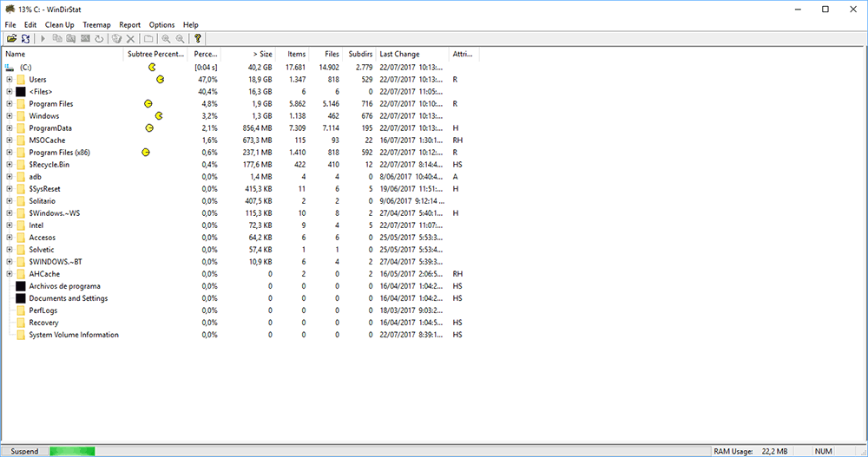Click the pacman icon in the Program Files row
This screenshot has width=868, height=457.
coord(148,104)
